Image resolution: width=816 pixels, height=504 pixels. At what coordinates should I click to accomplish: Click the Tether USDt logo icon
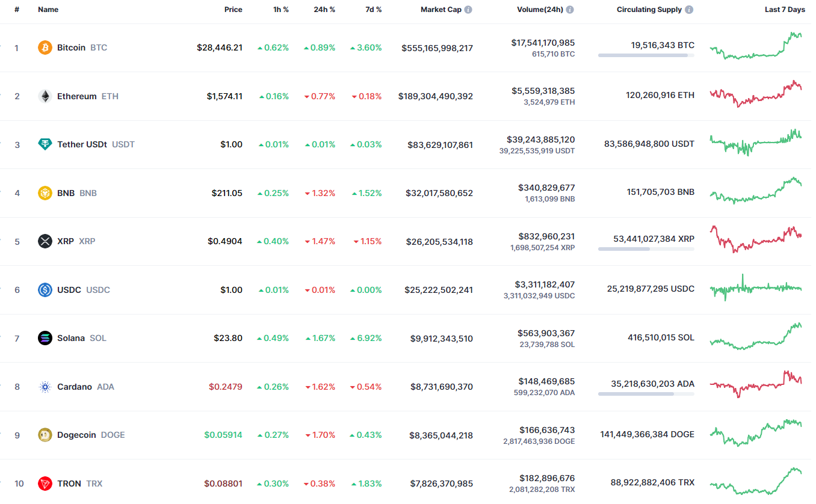pos(45,144)
